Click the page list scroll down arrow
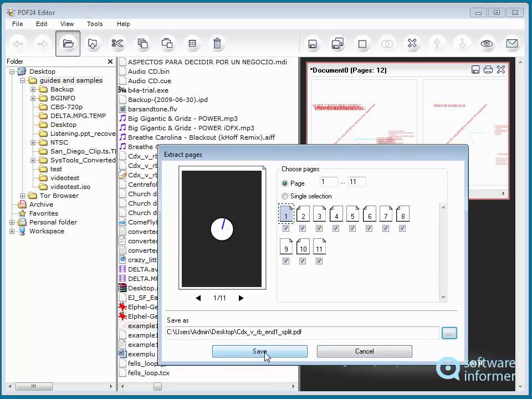532x399 pixels. [443, 298]
